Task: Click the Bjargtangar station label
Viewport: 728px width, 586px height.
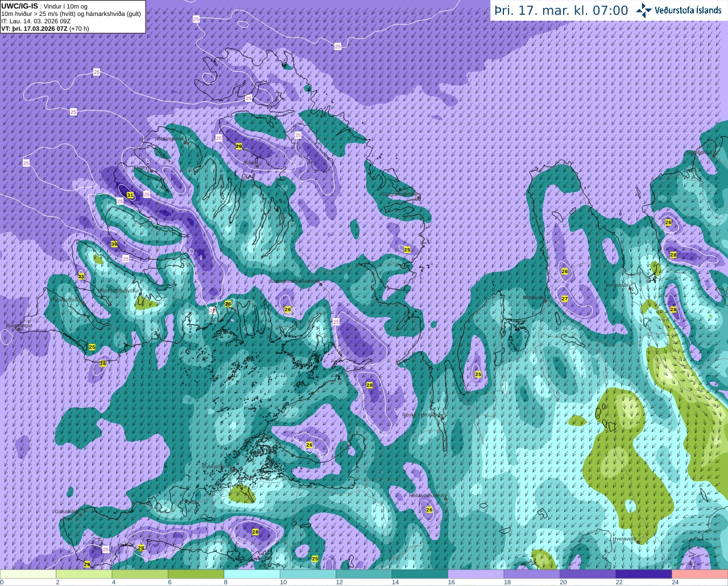Action: 18,325
